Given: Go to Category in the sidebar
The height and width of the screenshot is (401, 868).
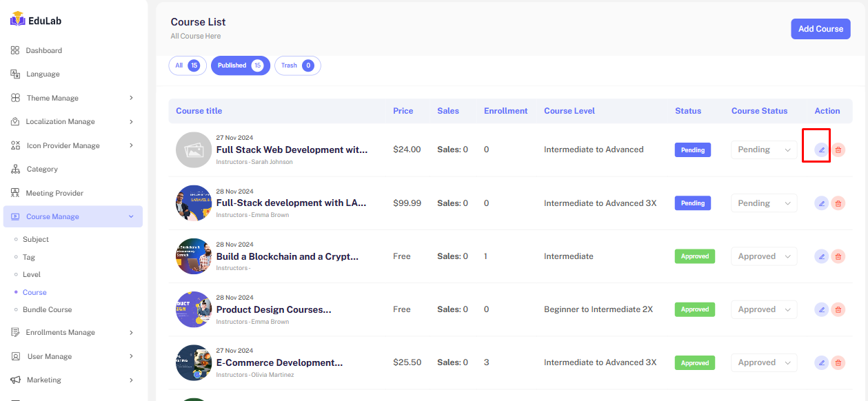Looking at the screenshot, I should (x=41, y=169).
